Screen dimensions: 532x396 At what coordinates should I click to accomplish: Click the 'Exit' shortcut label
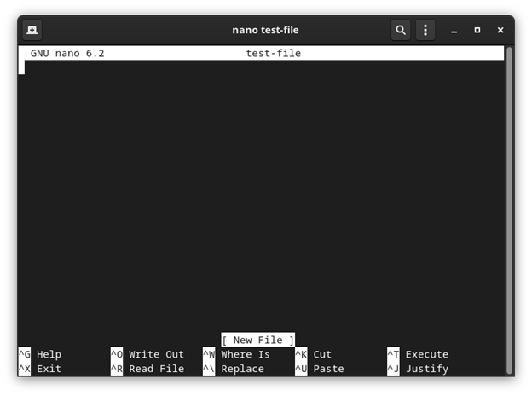pyautogui.click(x=49, y=369)
